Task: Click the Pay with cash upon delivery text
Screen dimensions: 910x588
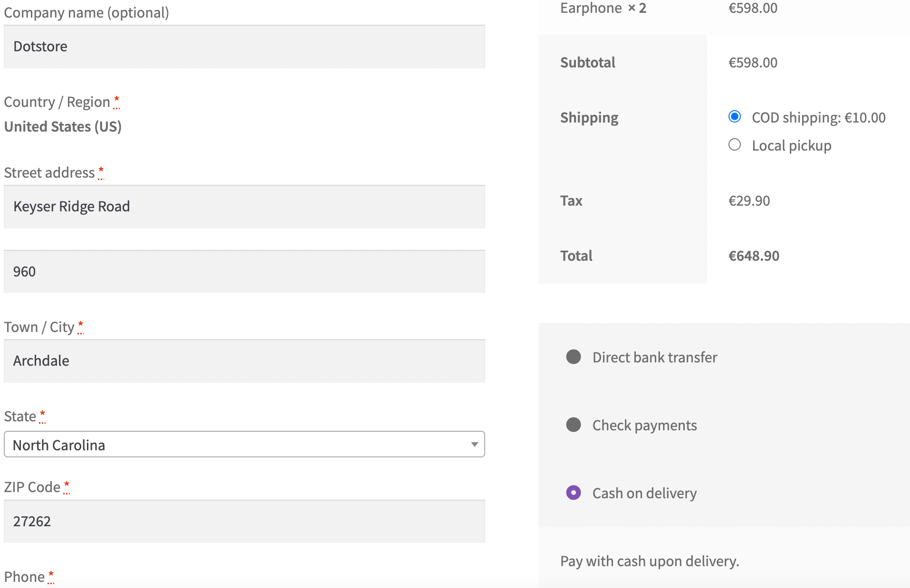Action: pyautogui.click(x=649, y=561)
